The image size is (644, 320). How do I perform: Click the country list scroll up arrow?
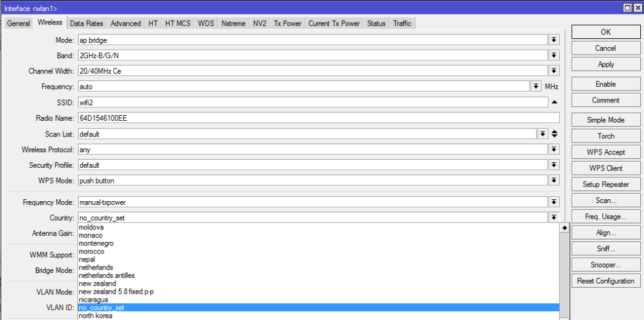click(564, 228)
